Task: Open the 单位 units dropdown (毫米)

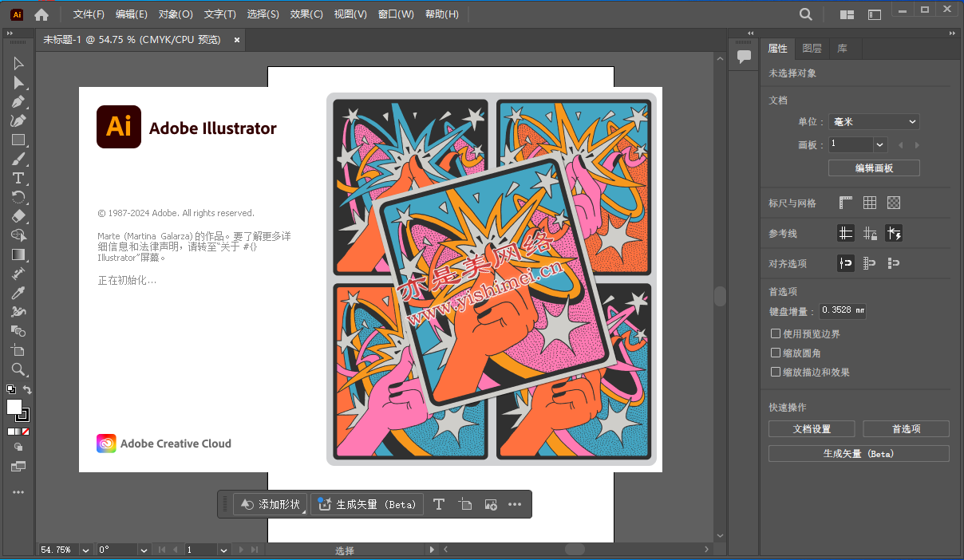Action: 874,122
